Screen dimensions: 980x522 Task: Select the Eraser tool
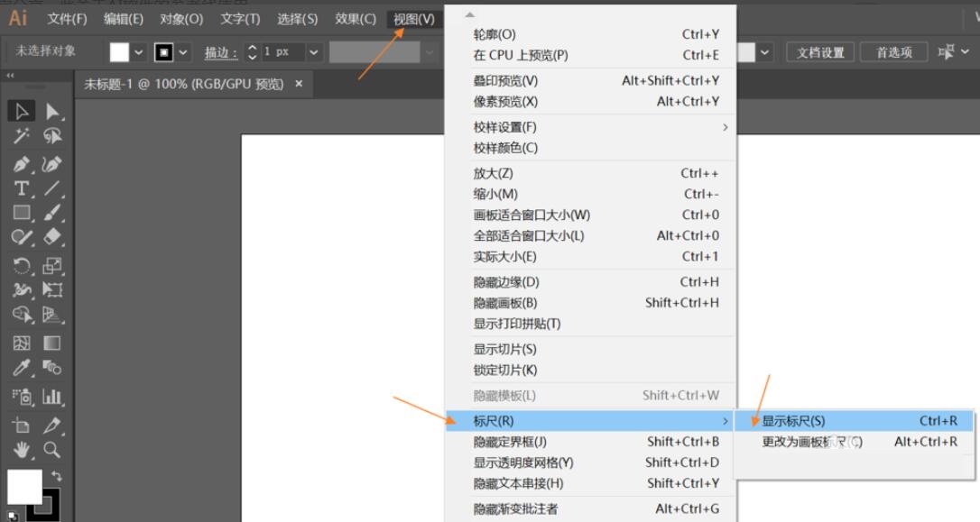[52, 236]
